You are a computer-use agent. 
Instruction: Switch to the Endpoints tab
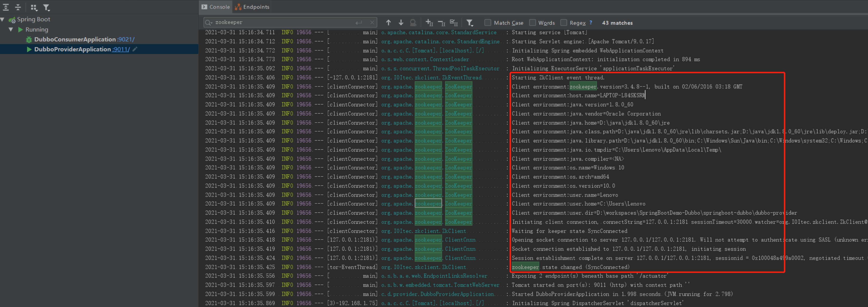point(252,7)
